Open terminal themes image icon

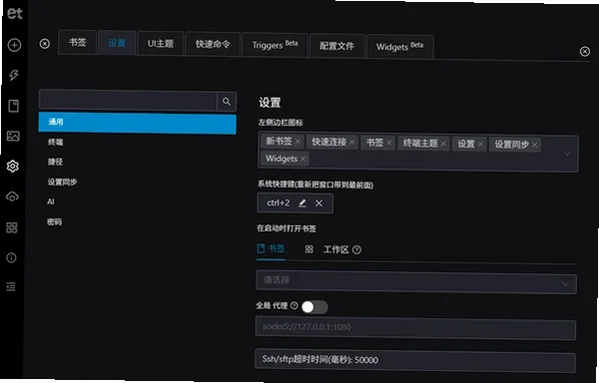click(13, 136)
